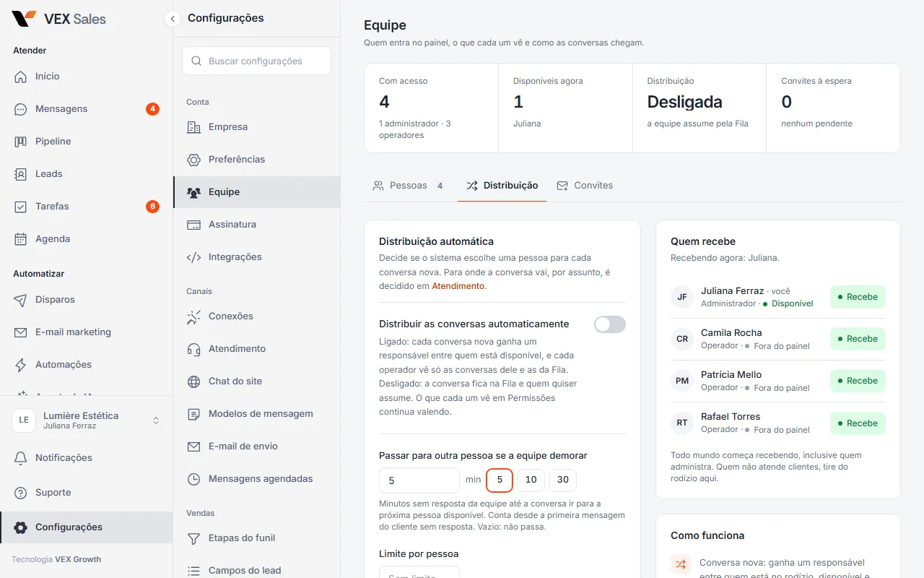Switch to the Pessoas tab
924x578 pixels.
[x=408, y=186]
